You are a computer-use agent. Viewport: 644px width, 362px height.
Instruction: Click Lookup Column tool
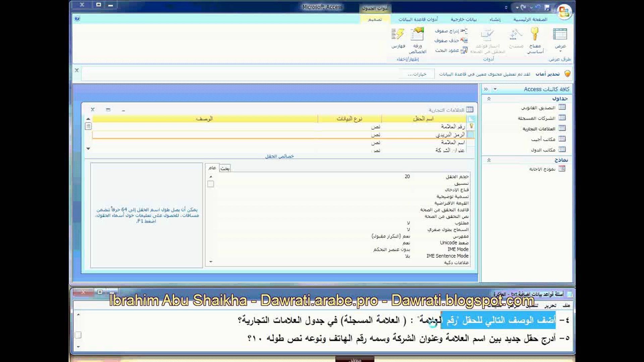(450, 50)
